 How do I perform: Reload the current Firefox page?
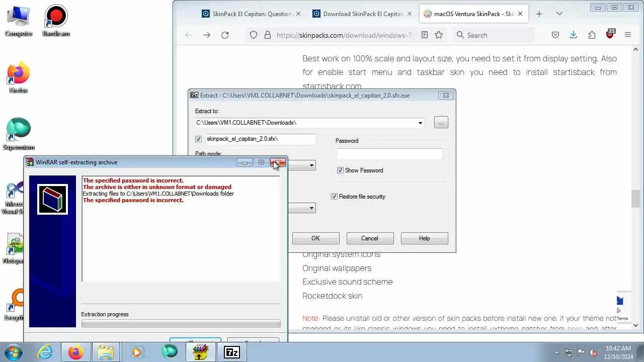[x=225, y=35]
